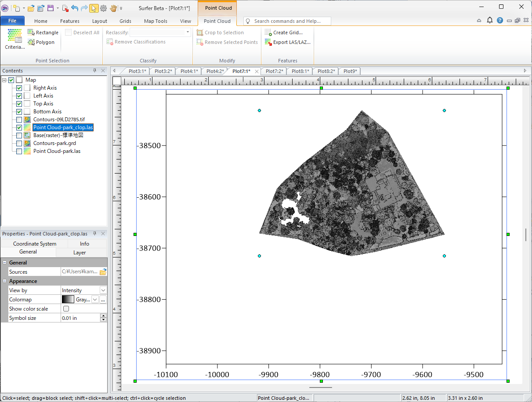Open the View by Intensity dropdown
This screenshot has height=402, width=532.
pos(103,290)
